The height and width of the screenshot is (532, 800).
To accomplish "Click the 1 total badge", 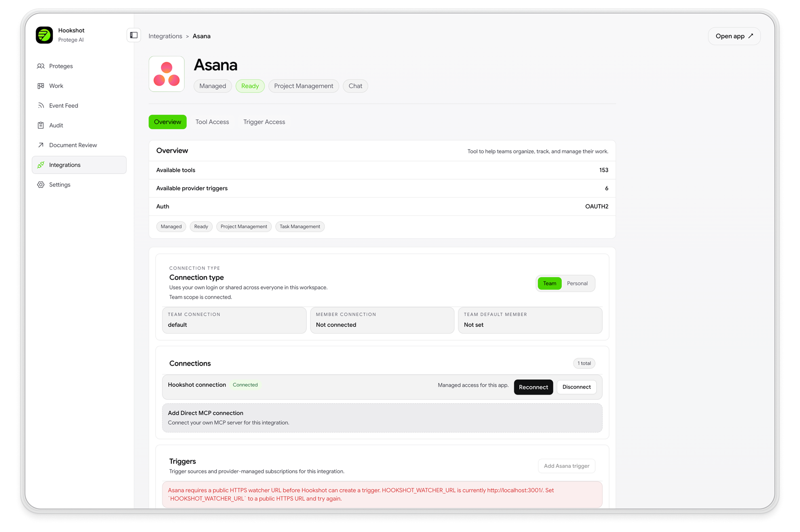I will tap(584, 363).
